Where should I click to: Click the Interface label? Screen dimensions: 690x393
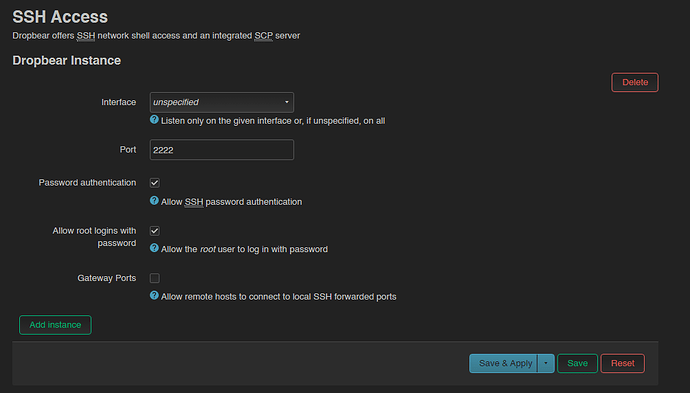118,102
